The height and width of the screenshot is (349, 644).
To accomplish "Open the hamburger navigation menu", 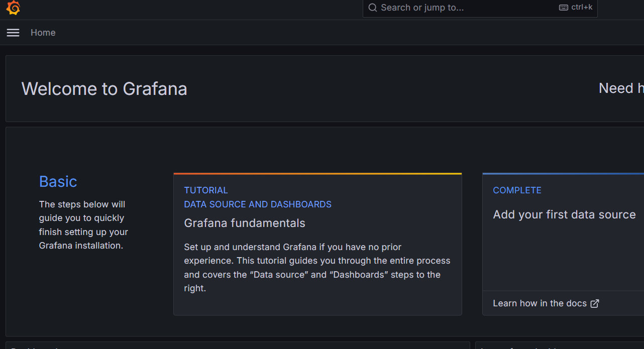I will pyautogui.click(x=13, y=33).
